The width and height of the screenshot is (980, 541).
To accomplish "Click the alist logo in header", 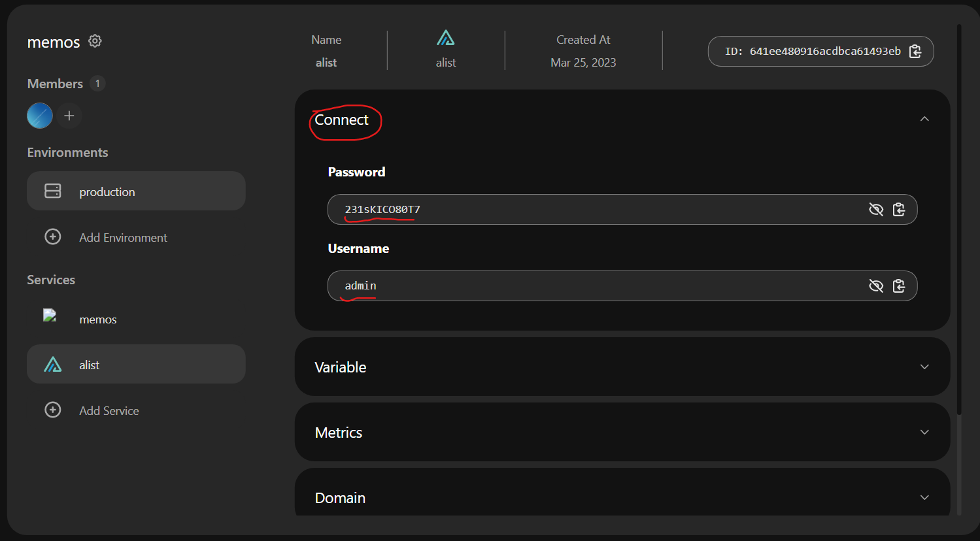I will tap(446, 39).
